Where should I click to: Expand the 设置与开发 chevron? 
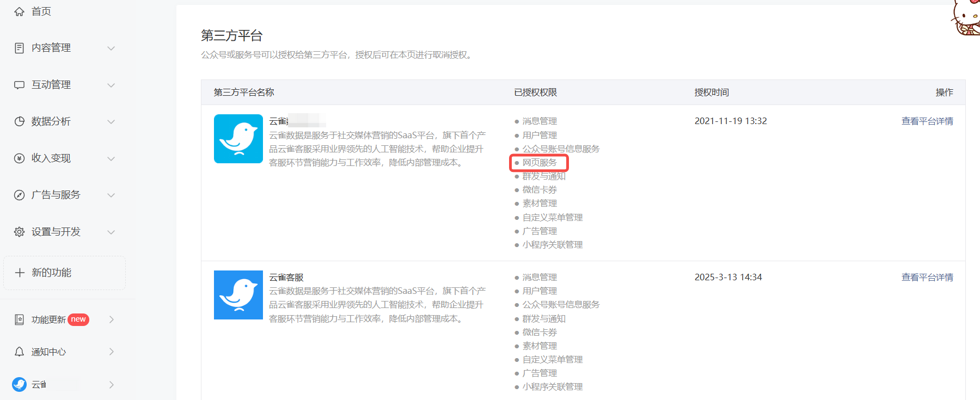pos(111,232)
